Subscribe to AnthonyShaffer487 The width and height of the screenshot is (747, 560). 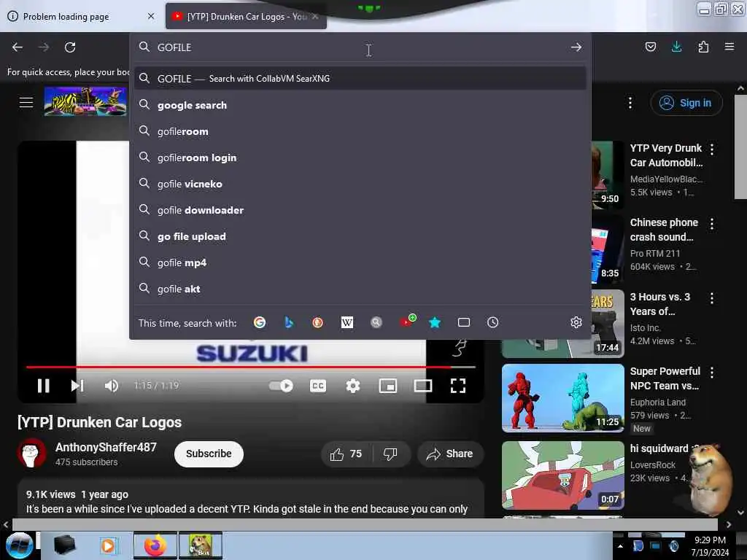coord(209,454)
